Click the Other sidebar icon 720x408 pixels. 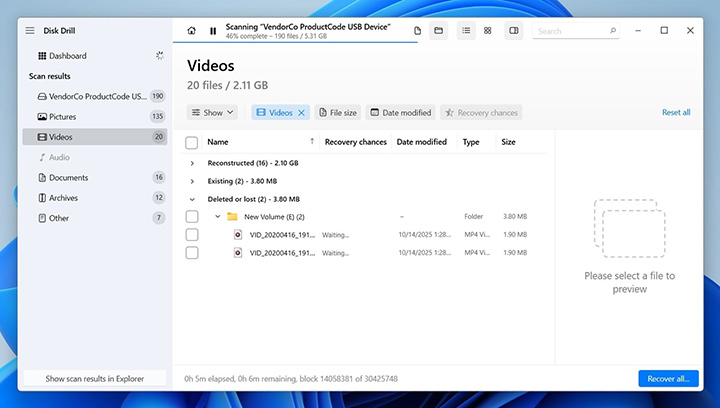(x=42, y=218)
